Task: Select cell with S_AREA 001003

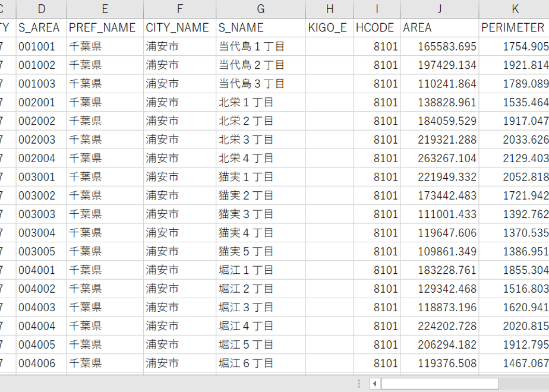Action: (x=42, y=84)
